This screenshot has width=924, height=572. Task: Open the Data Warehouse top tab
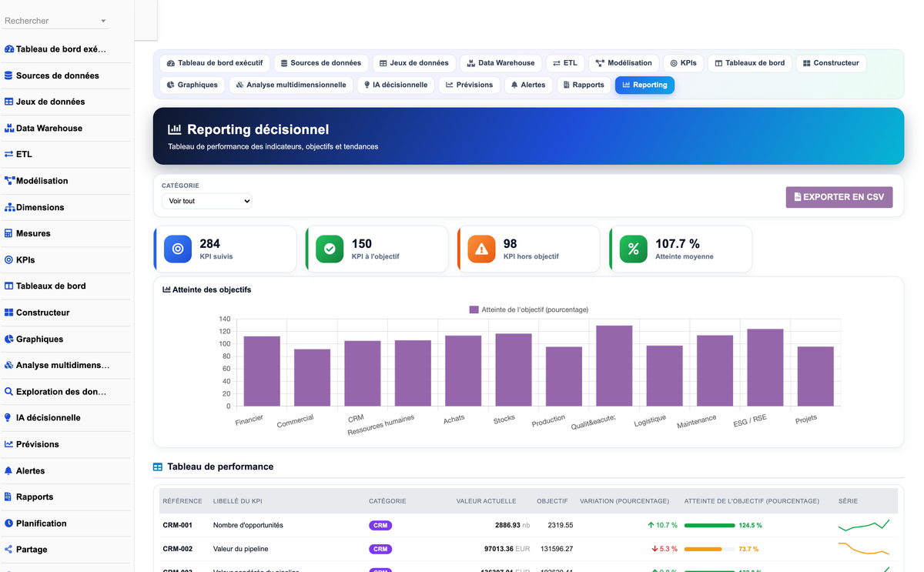tap(500, 63)
